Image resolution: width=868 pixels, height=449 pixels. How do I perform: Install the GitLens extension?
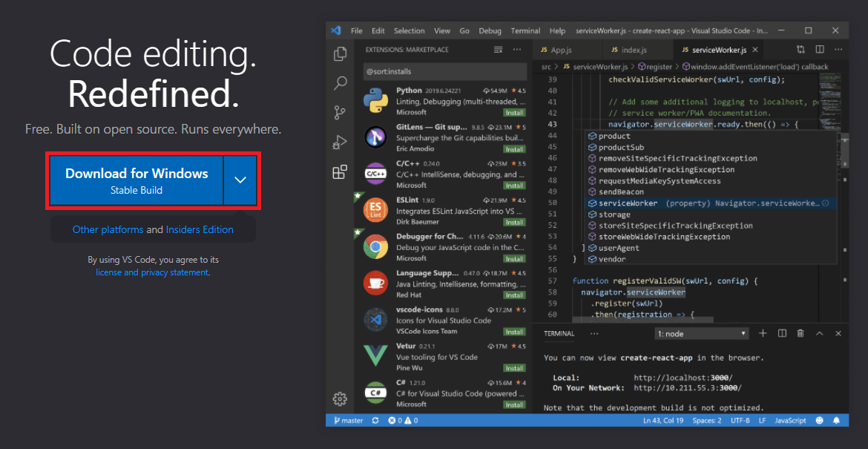(514, 149)
